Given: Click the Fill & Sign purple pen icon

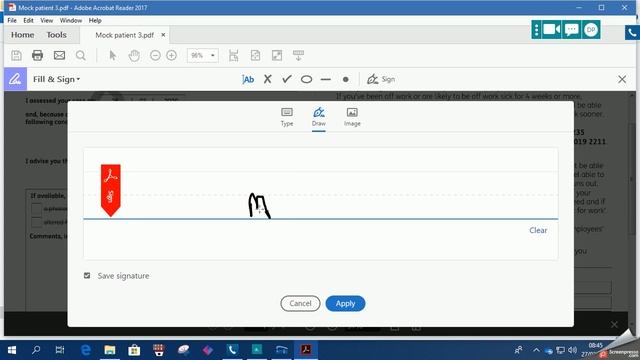Looking at the screenshot, I should pos(15,79).
